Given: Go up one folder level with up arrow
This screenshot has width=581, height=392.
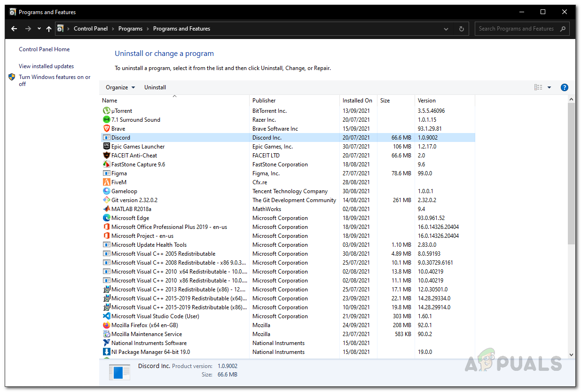Looking at the screenshot, I should click(49, 29).
